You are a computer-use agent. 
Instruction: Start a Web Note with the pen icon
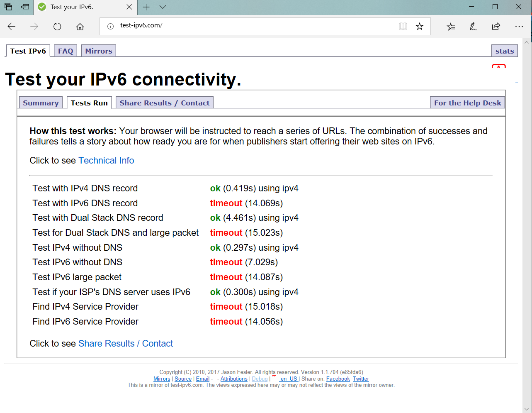click(473, 26)
